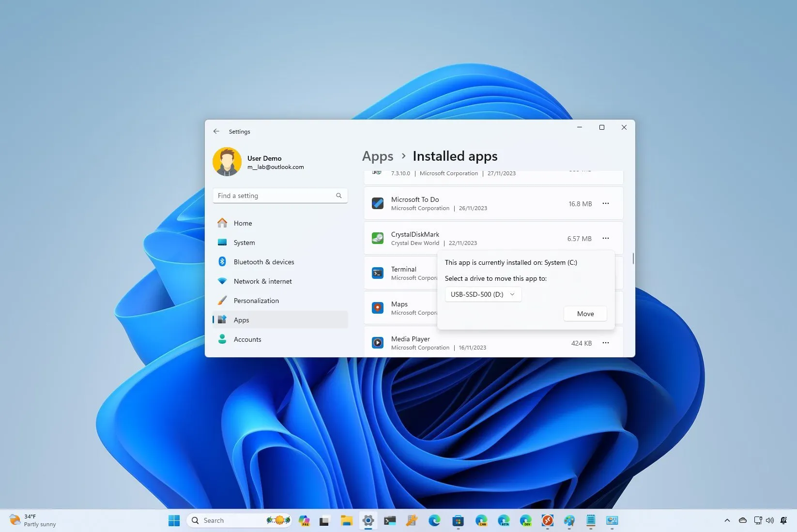Open notifications bell with do-not-disturb
This screenshot has height=532, width=797.
pyautogui.click(x=783, y=520)
